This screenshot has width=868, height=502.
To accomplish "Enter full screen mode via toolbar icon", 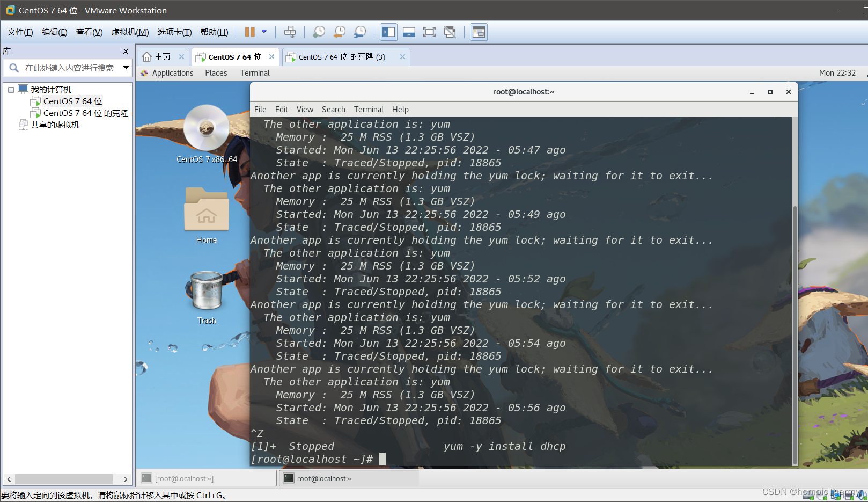I will coord(429,32).
